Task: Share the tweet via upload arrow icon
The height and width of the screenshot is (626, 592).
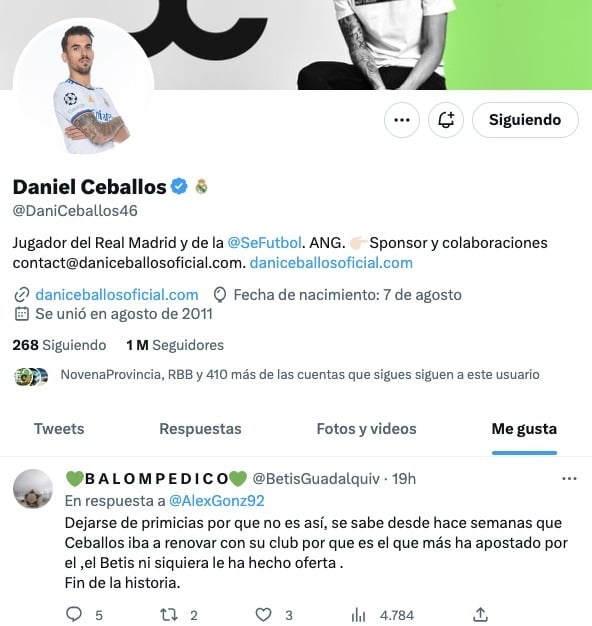Action: click(481, 614)
